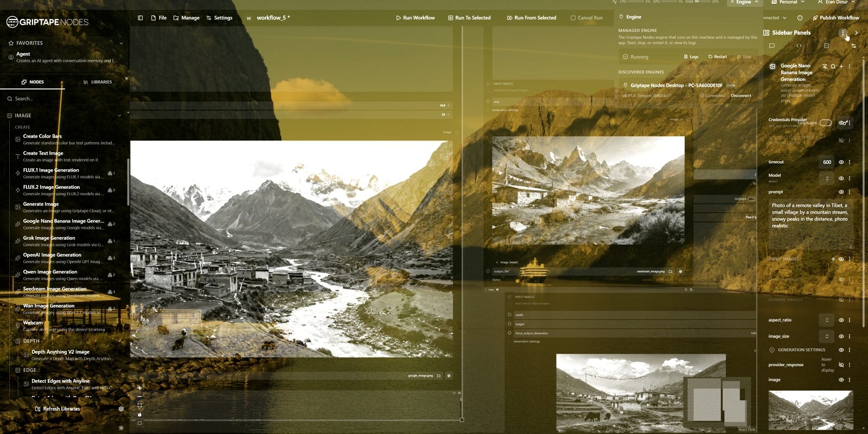Screen dimensions: 868x434
Task: Open the aspect_ratio dropdown
Action: (x=827, y=320)
